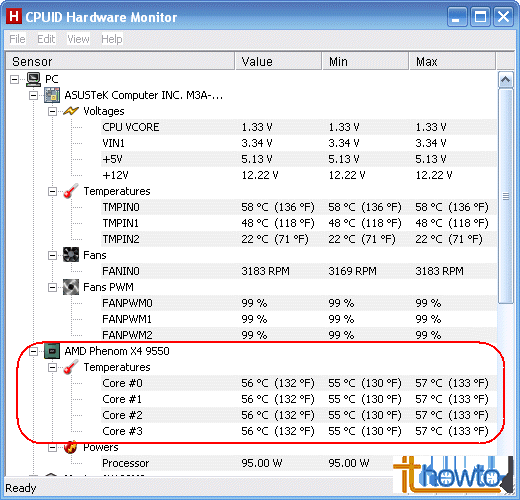Viewport: 520px width, 500px height.
Task: Click the Min column header
Action: tap(365, 61)
